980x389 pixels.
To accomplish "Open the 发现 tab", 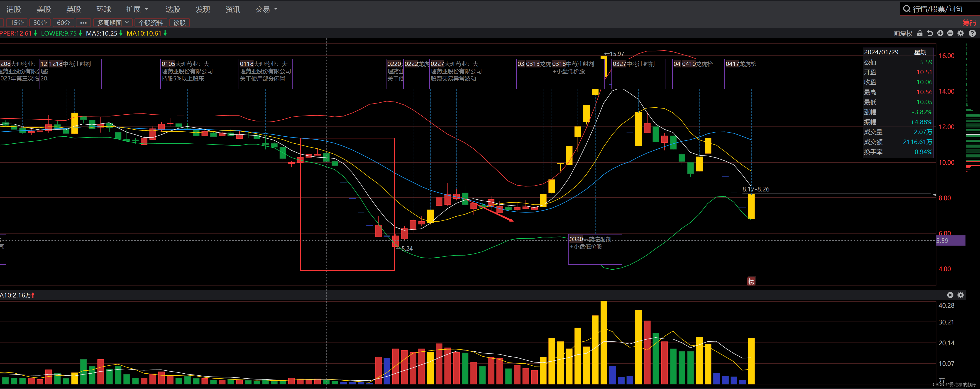I will pyautogui.click(x=203, y=9).
